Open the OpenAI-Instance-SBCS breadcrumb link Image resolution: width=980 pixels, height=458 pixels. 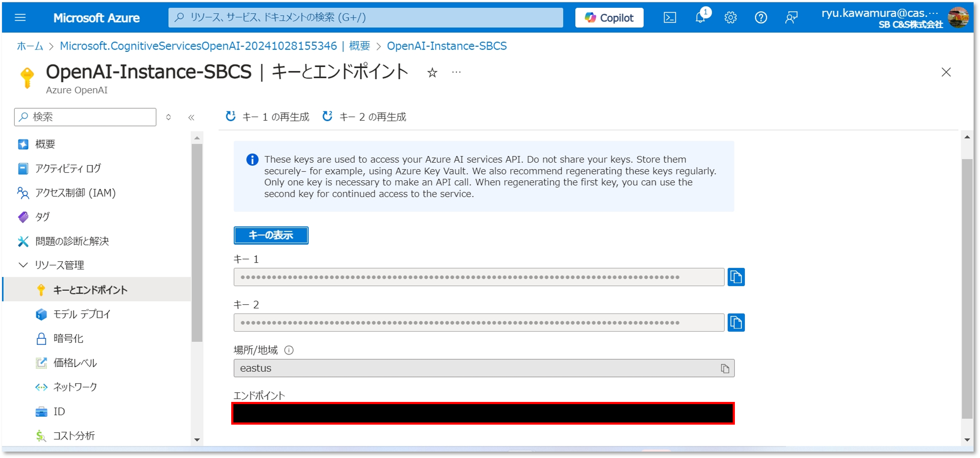click(447, 46)
